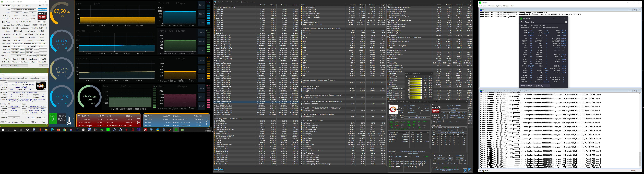The width and height of the screenshot is (644, 174).
Task: Open Task View on the taskbar
Action: click(x=21, y=130)
